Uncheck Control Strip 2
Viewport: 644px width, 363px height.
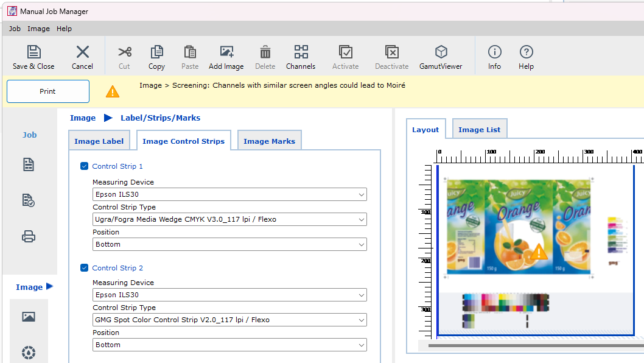83,268
